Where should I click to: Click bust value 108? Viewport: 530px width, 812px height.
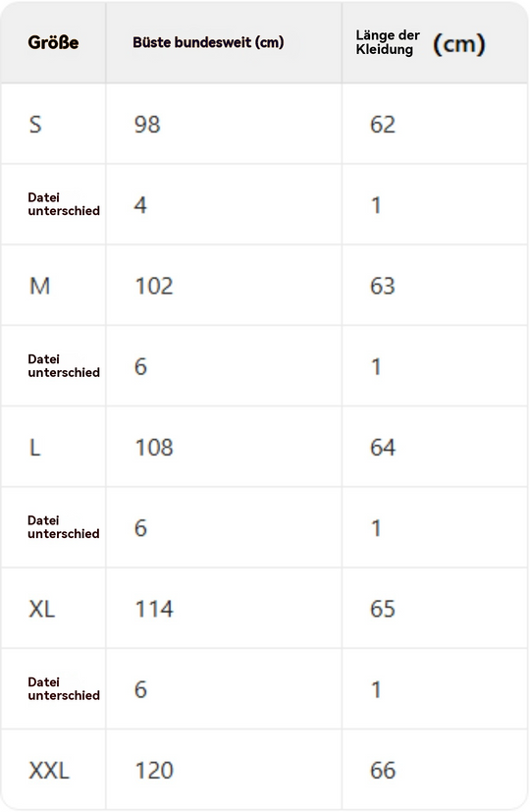point(154,448)
